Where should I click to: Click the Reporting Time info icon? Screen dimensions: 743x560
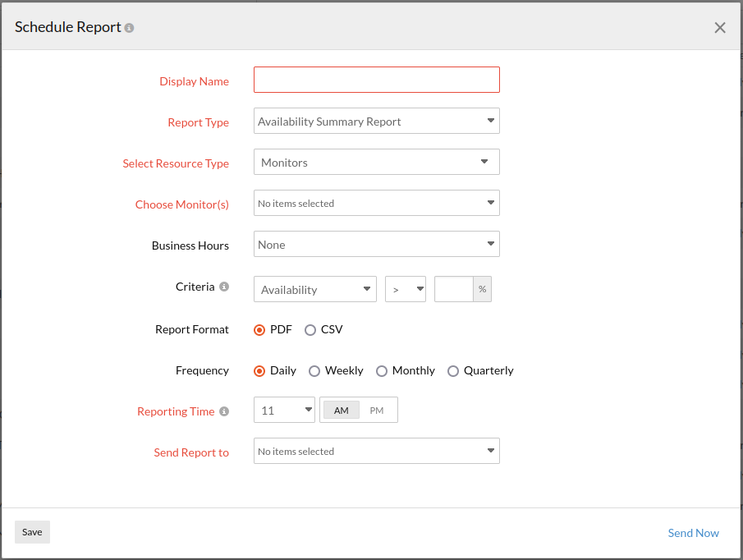pos(224,411)
